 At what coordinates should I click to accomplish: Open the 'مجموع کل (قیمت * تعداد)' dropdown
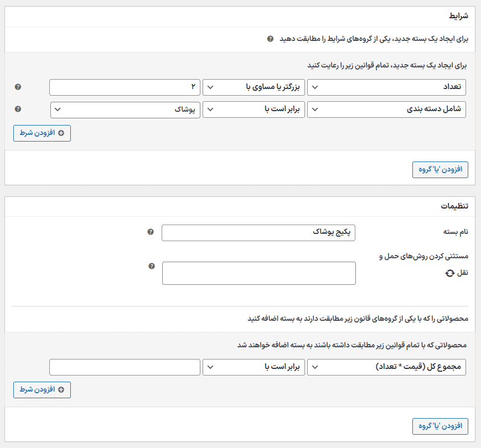(386, 367)
